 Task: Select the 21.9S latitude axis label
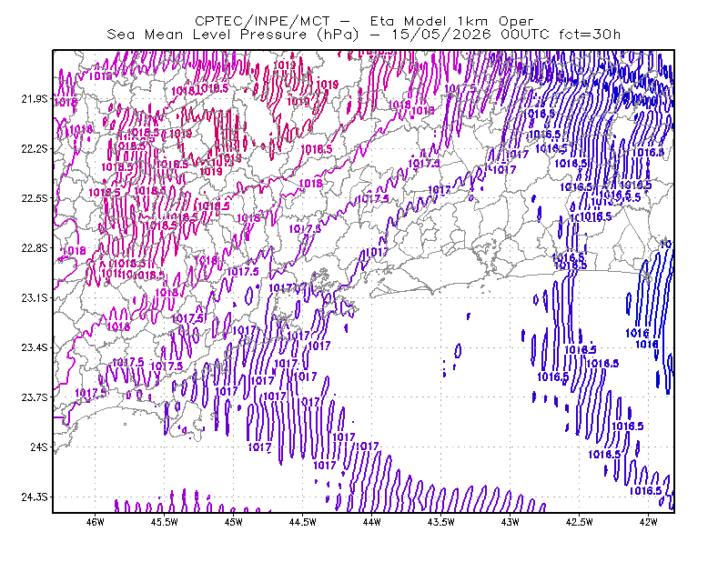click(x=35, y=99)
